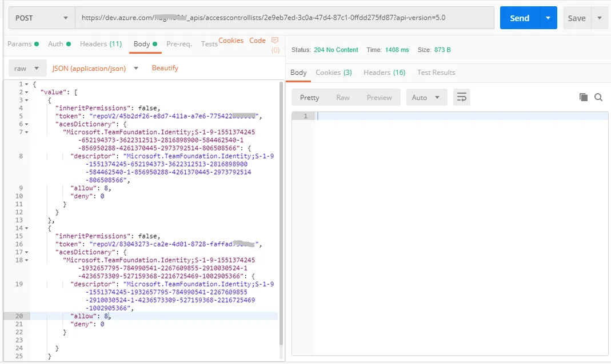
Task: Select the Test Results tab
Action: click(x=436, y=73)
